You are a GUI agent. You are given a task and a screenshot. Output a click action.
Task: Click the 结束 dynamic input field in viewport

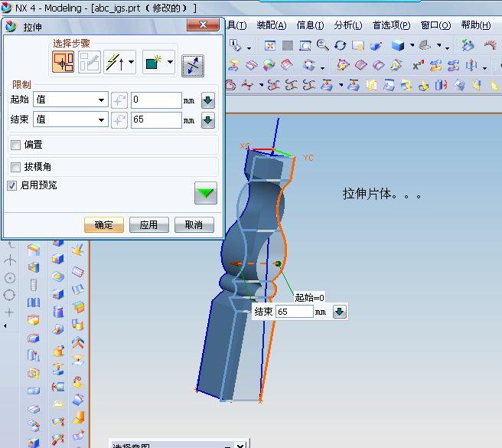tap(294, 312)
